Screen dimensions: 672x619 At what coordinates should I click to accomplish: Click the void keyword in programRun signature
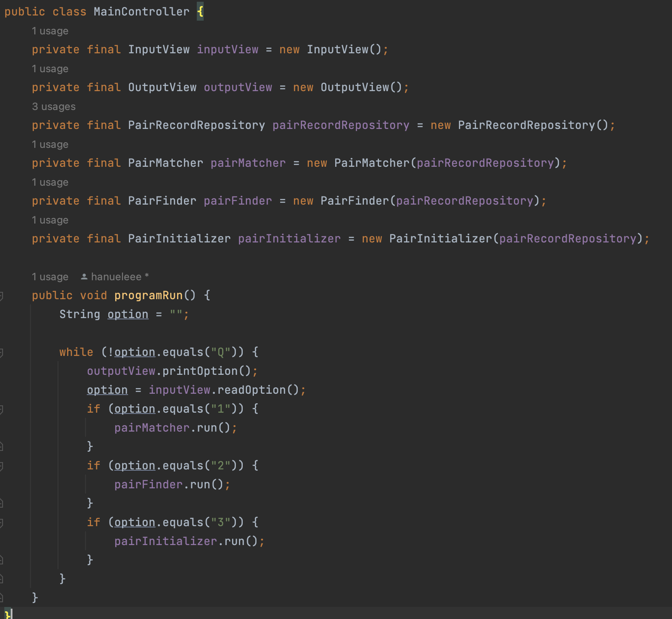(x=94, y=295)
